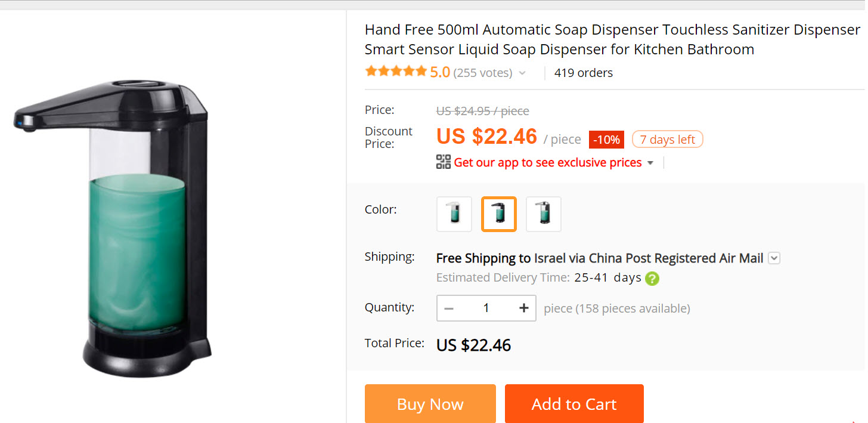Decrease quantity with the minus button
Viewport: 868px width, 423px height.
coord(449,308)
